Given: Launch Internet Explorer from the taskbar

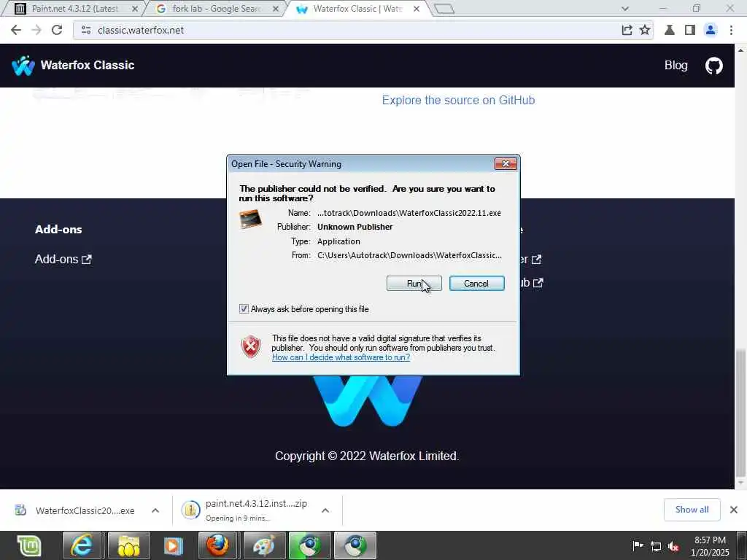Looking at the screenshot, I should (82, 545).
